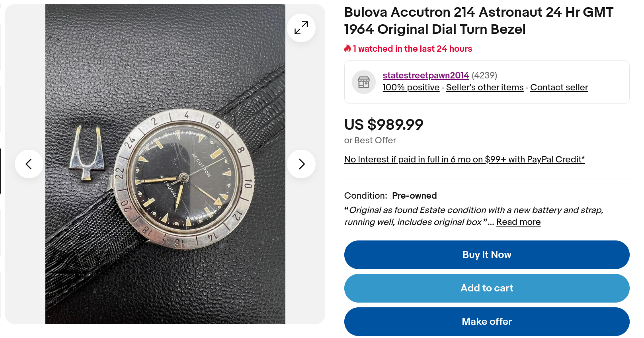Open the PayPal Credit no-interest offer link
644x338 pixels.
pos(464,160)
